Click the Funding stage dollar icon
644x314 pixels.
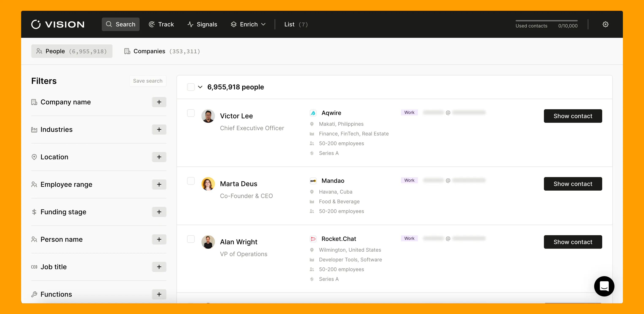pos(34,212)
